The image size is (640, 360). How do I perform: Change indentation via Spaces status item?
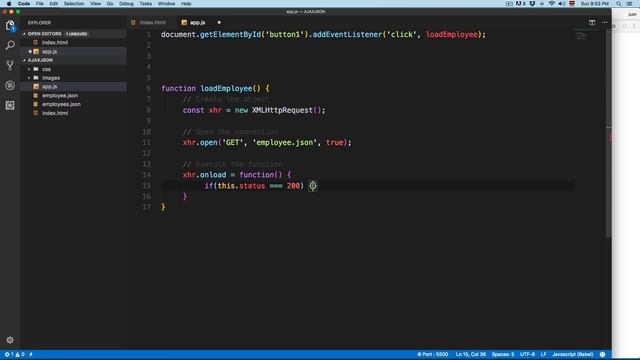coord(503,355)
